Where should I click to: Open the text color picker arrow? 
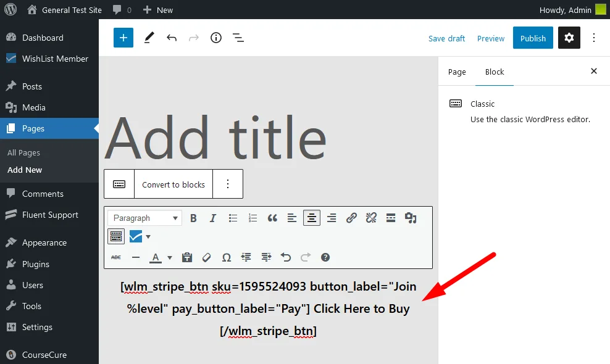169,257
